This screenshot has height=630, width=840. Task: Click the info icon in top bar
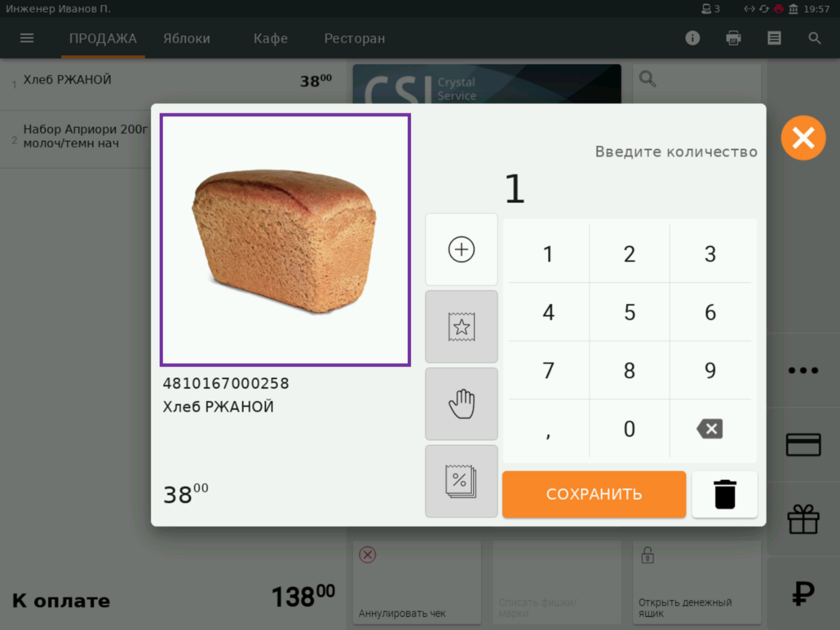692,38
